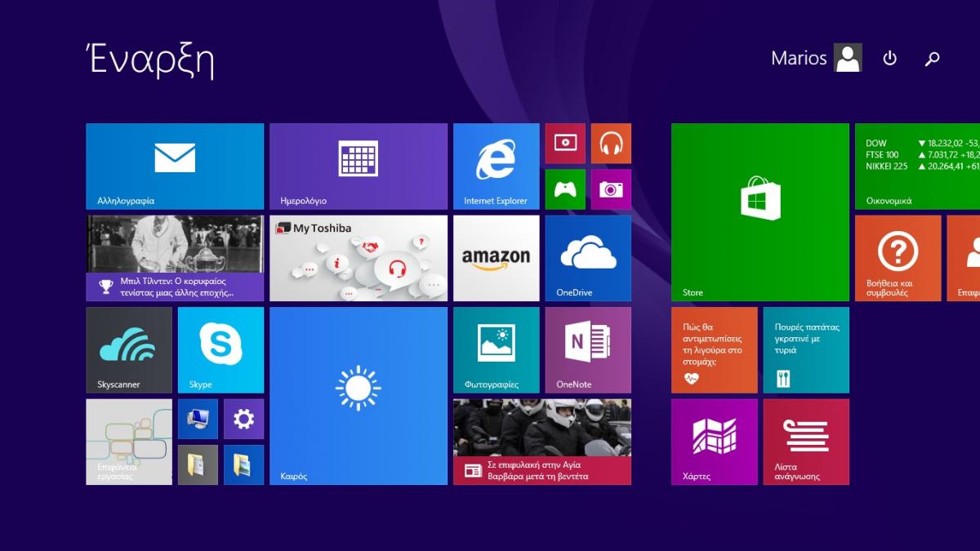Open the Αλληλογραφία mail tile
Image resolution: width=980 pixels, height=551 pixels.
pyautogui.click(x=175, y=167)
